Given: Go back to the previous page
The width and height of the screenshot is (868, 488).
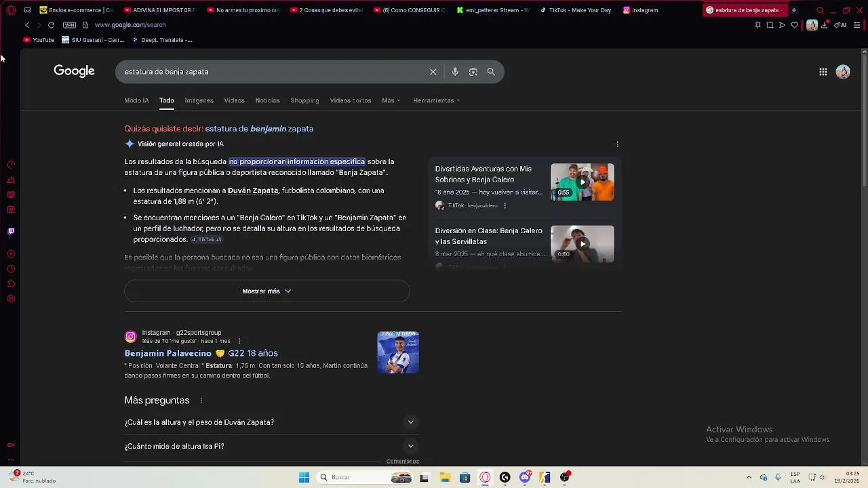Looking at the screenshot, I should tap(27, 25).
